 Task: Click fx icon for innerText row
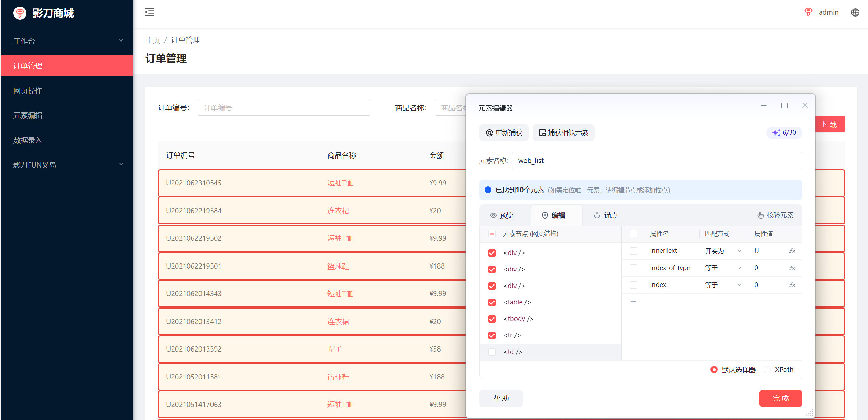point(792,251)
